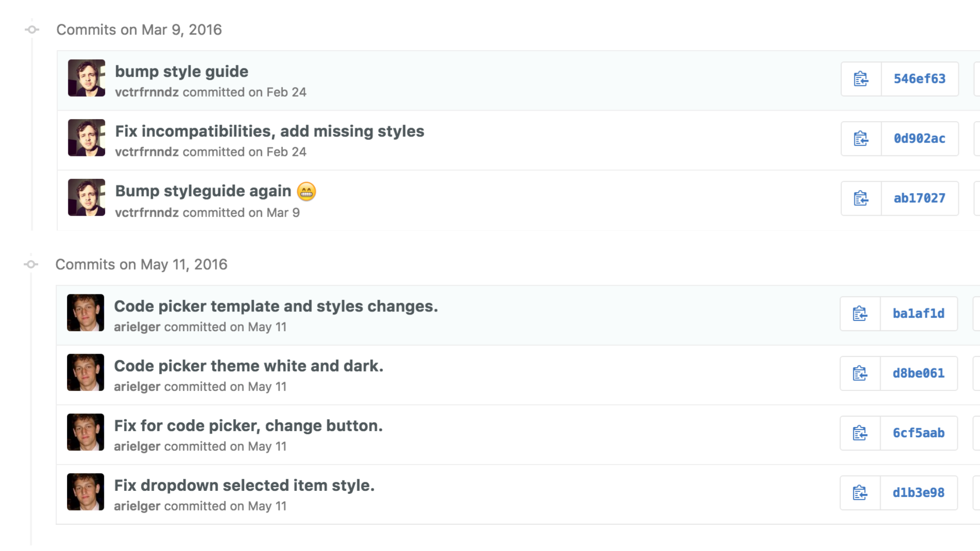This screenshot has width=980, height=551.
Task: Copy SHA for commit 6cf5aab
Action: 860,433
